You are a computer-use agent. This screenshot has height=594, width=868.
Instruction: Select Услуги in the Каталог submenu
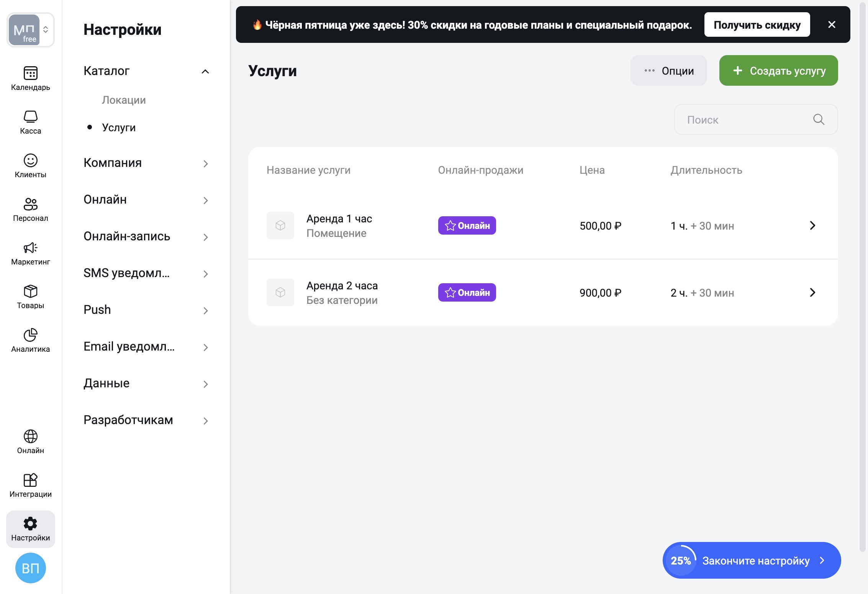coord(119,127)
